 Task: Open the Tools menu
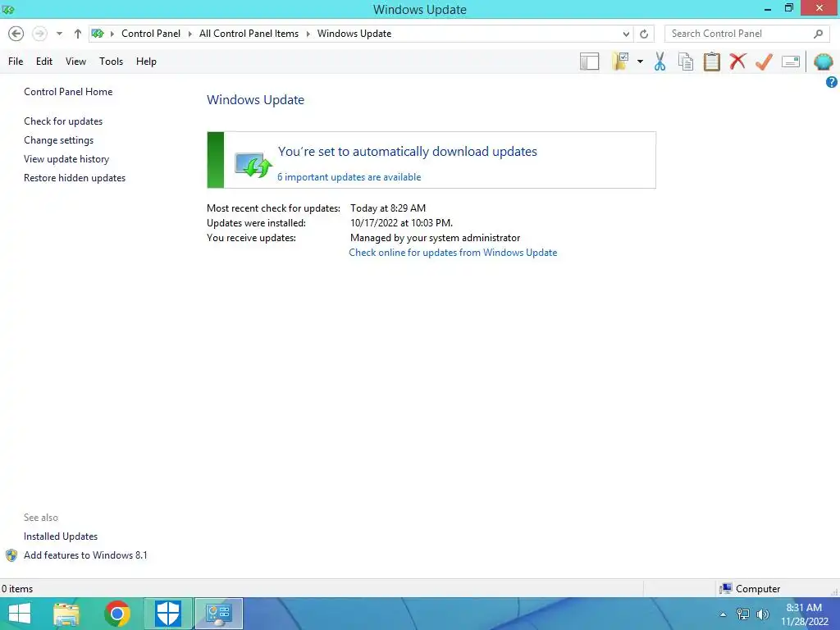coord(111,62)
